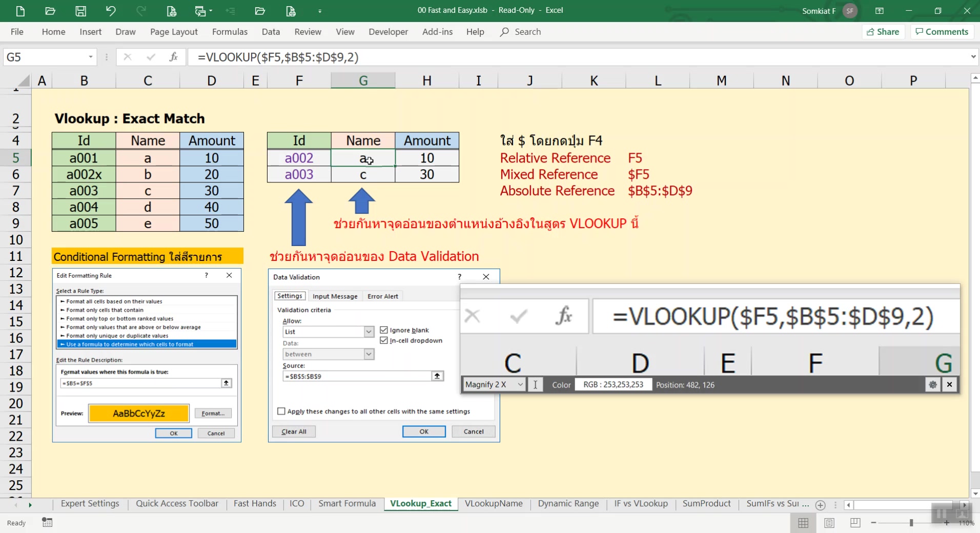Select the Input Message tab in Data Validation

(335, 296)
